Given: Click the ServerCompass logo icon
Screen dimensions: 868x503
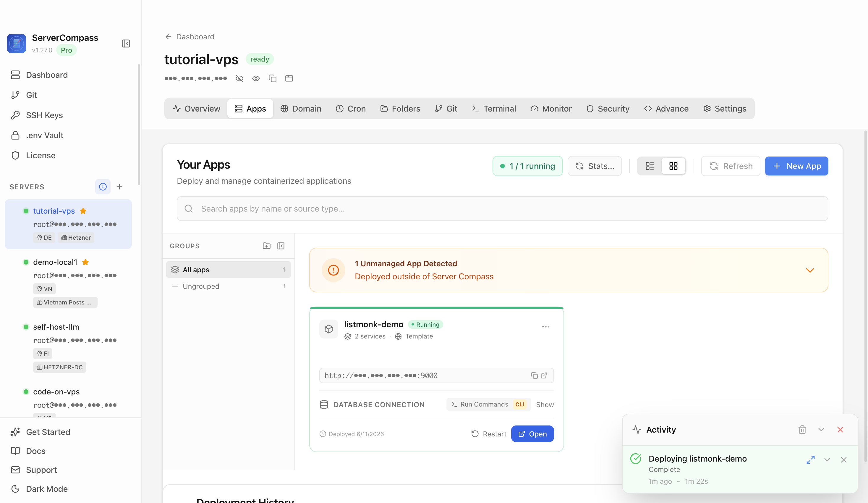Looking at the screenshot, I should [x=17, y=43].
